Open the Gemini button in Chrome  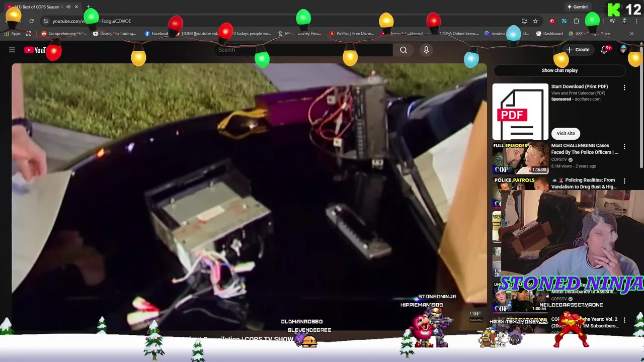(577, 7)
